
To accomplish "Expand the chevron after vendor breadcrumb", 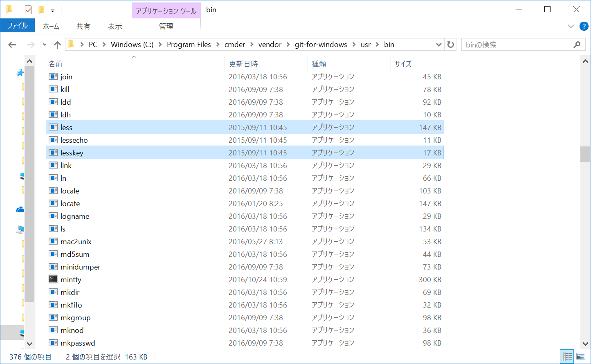I will 288,45.
